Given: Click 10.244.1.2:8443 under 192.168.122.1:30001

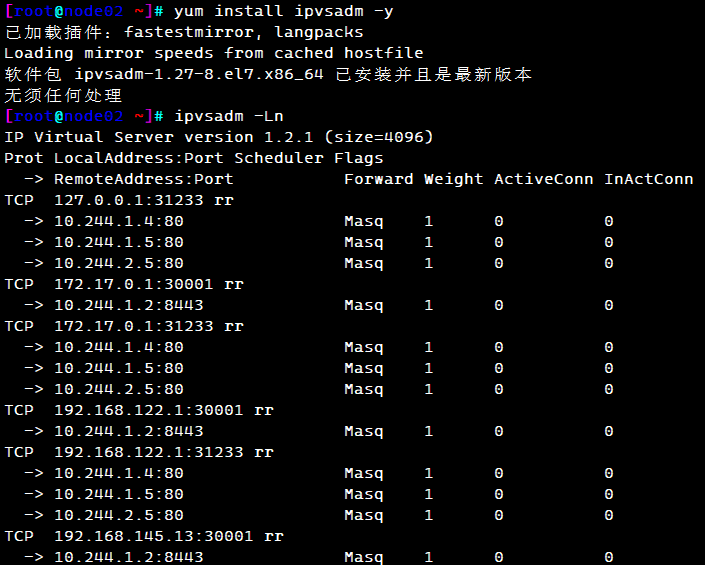Looking at the screenshot, I should point(129,431).
